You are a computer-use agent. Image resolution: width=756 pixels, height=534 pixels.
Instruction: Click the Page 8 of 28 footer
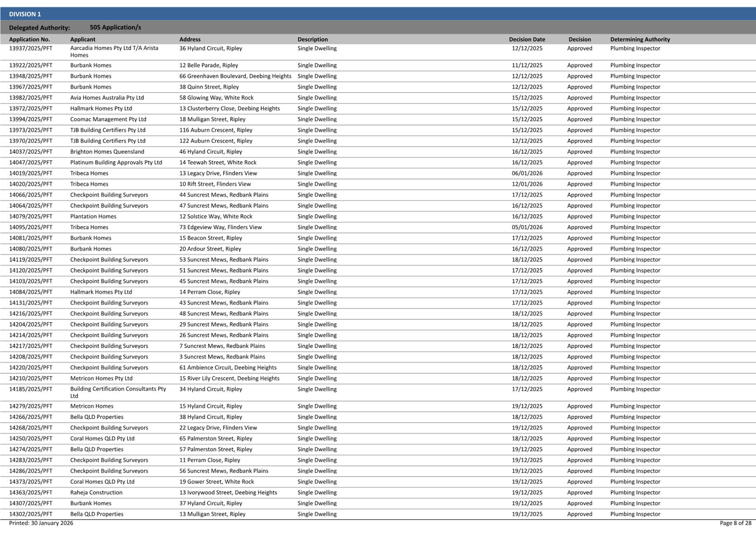735,523
